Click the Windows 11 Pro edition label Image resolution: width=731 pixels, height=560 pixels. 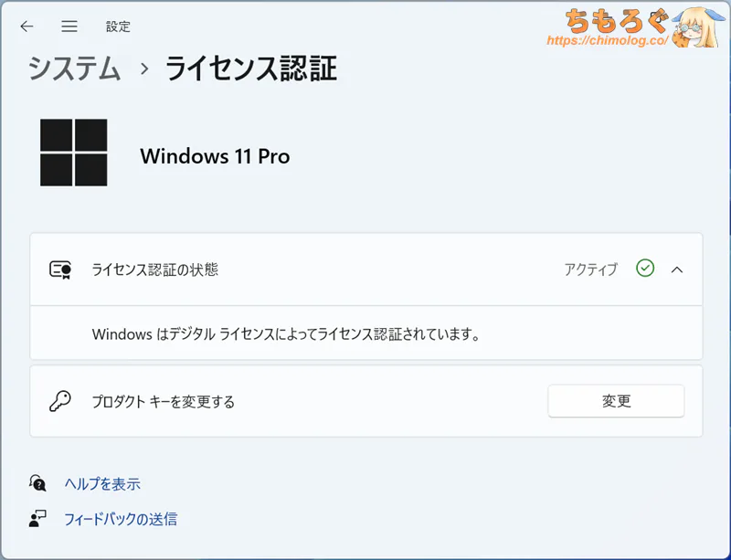pos(215,156)
